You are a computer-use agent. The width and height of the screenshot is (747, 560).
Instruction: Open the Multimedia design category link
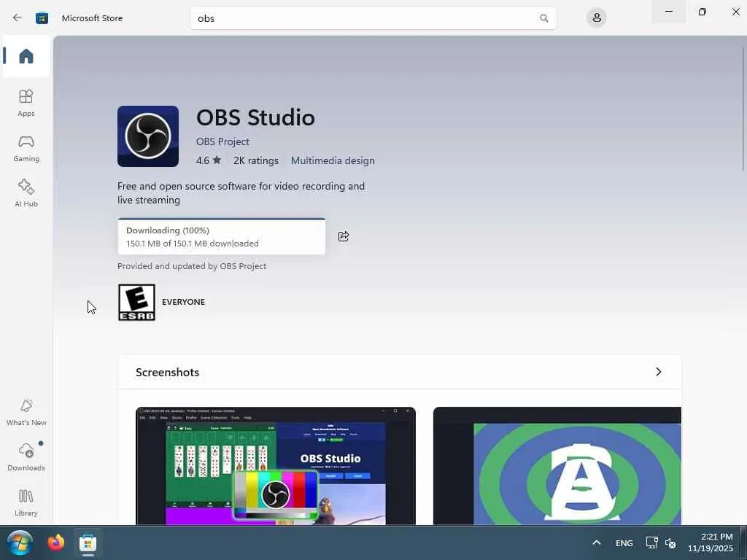333,160
